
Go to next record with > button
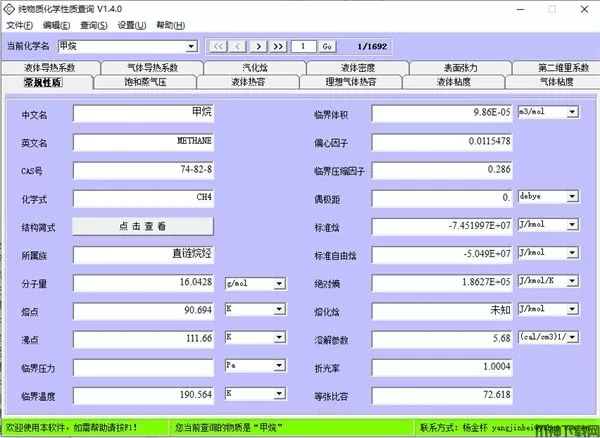click(259, 47)
